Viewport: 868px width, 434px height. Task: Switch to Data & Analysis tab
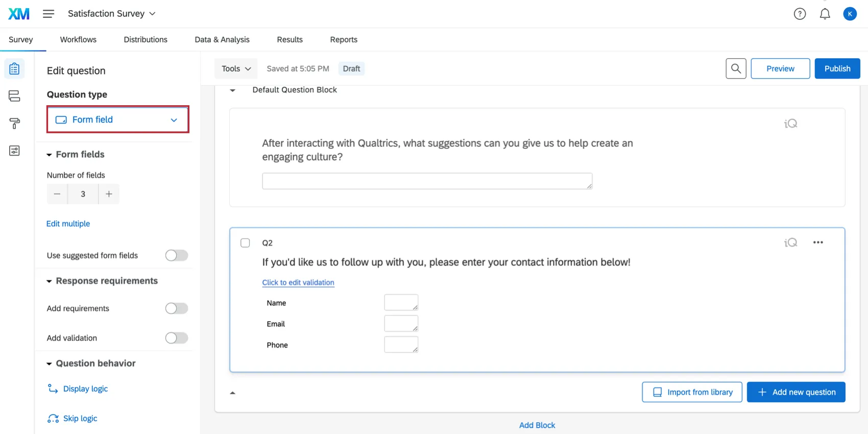tap(222, 39)
